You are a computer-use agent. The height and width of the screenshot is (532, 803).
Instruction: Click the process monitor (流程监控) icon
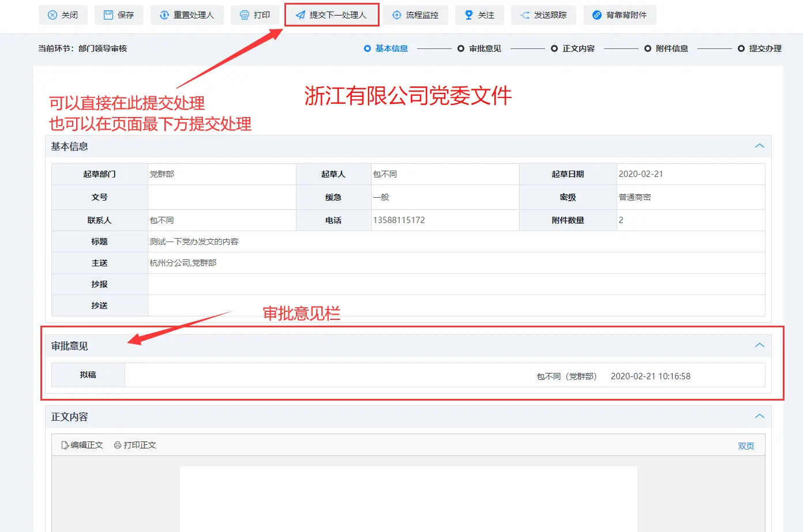pyautogui.click(x=397, y=15)
